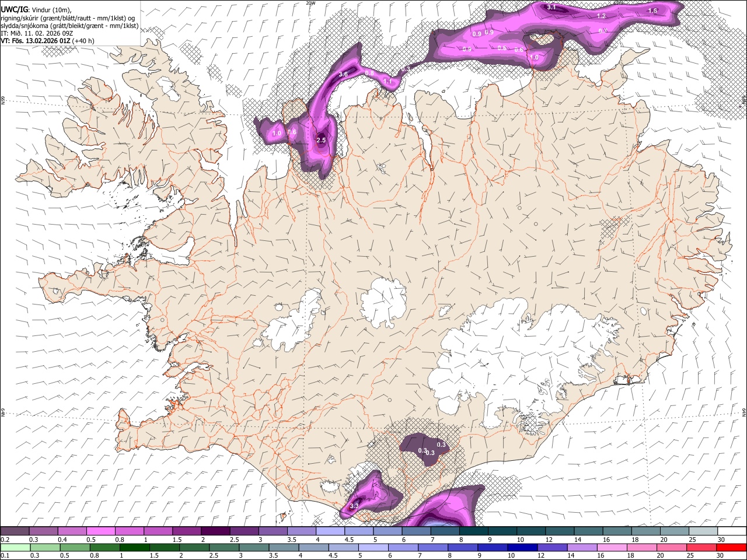Click the 20W longitude label at the top
747x560 pixels.
[x=310, y=2]
